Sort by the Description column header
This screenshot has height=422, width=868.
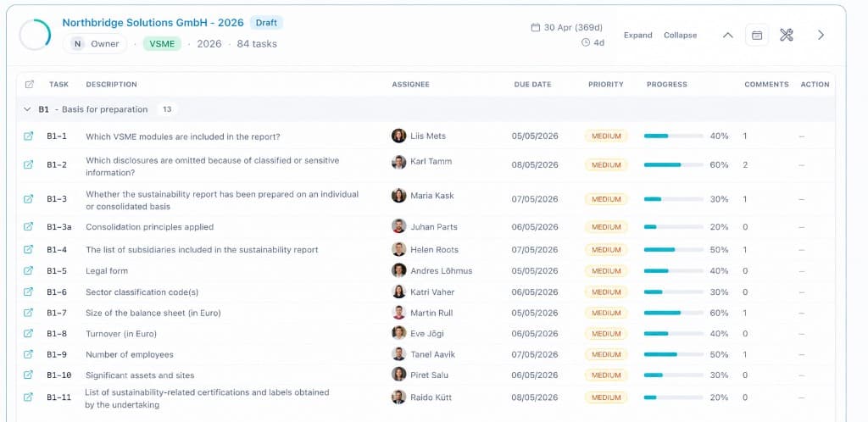click(111, 84)
